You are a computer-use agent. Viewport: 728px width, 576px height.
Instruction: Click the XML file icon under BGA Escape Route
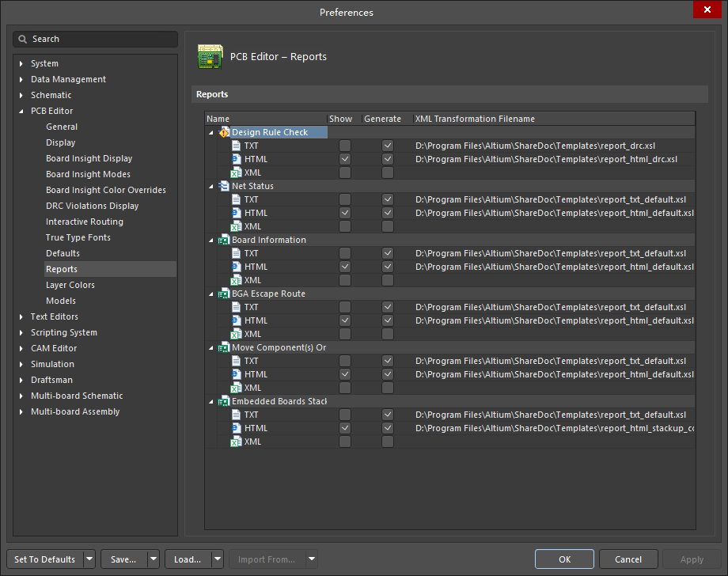coord(237,334)
